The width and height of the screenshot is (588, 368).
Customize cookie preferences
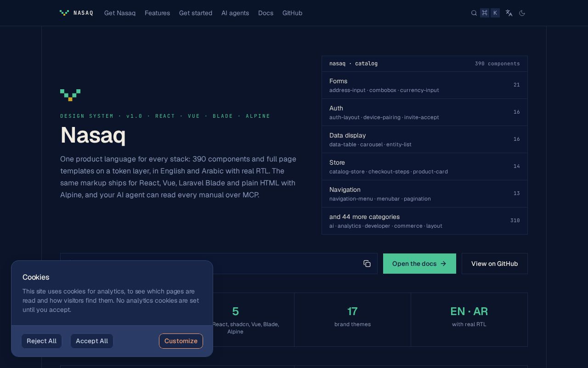[x=181, y=341]
